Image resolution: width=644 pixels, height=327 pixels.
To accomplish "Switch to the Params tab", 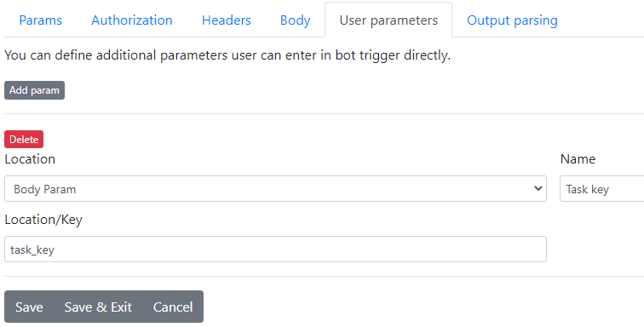I will coord(40,20).
